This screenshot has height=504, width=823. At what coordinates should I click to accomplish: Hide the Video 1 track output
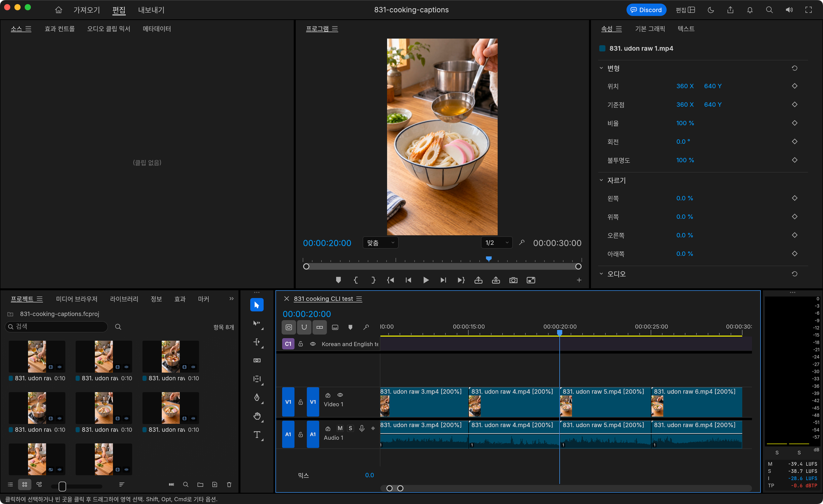point(340,395)
